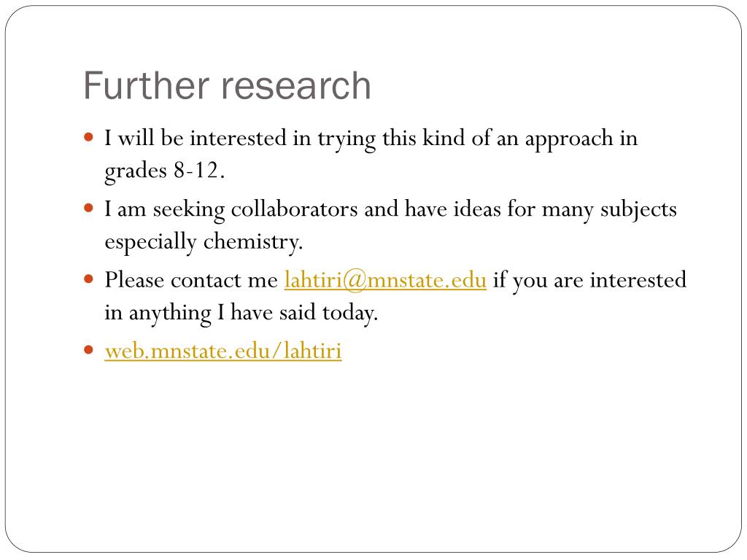The image size is (747, 560).
Task: Click the word 'approach' in the first bullet
Action: [x=569, y=139]
